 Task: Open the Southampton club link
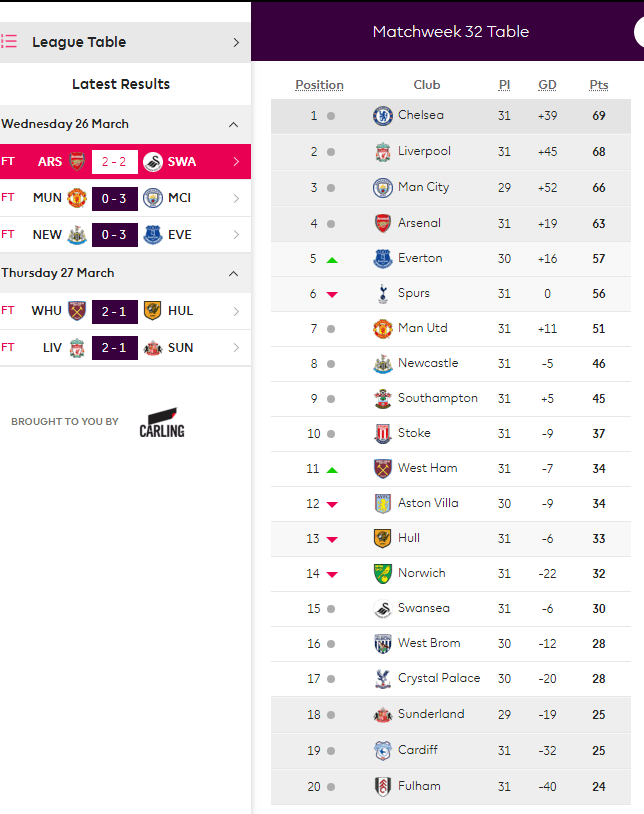point(437,398)
